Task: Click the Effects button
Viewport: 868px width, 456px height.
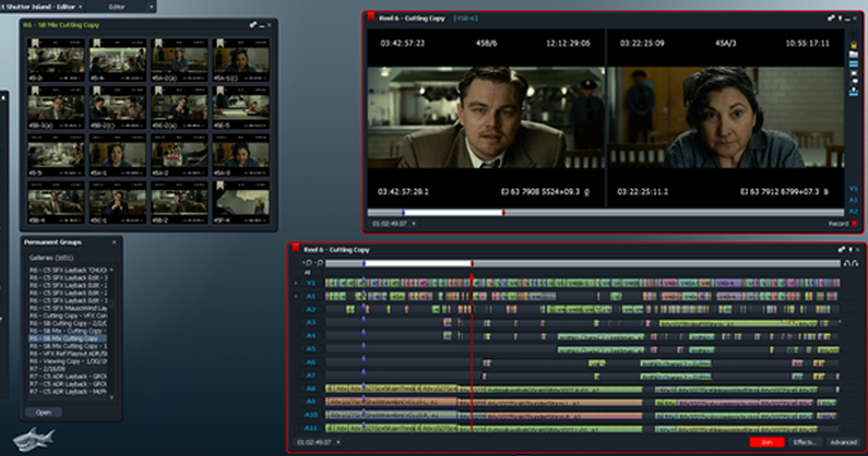Action: [x=805, y=442]
